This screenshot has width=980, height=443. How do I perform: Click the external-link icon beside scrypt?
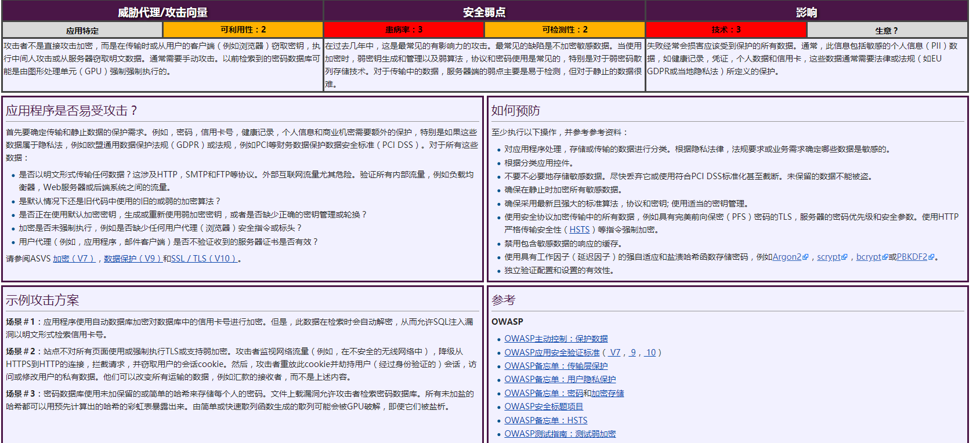pos(844,257)
